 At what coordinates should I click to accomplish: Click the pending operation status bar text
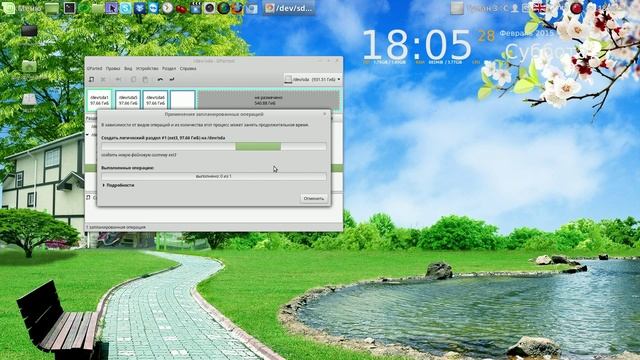[x=116, y=227]
